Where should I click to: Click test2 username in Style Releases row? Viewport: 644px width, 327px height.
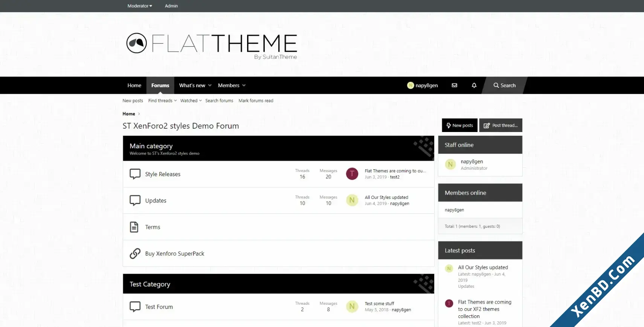395,177
